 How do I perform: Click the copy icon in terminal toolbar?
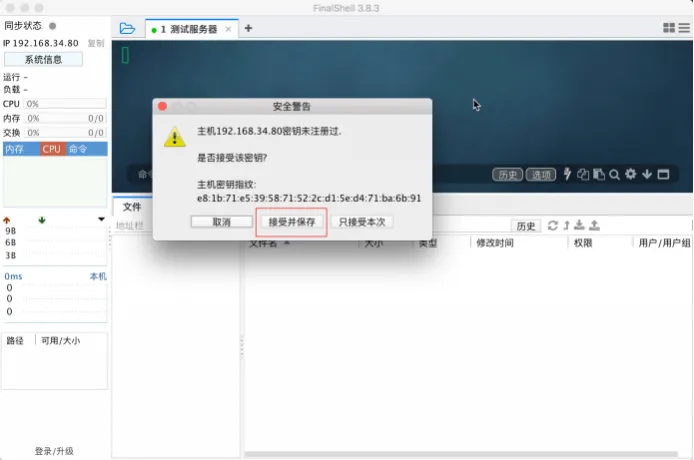(x=583, y=174)
